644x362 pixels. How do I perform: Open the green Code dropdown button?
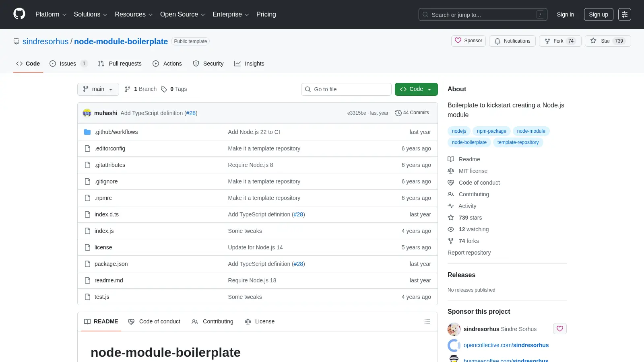click(x=416, y=89)
